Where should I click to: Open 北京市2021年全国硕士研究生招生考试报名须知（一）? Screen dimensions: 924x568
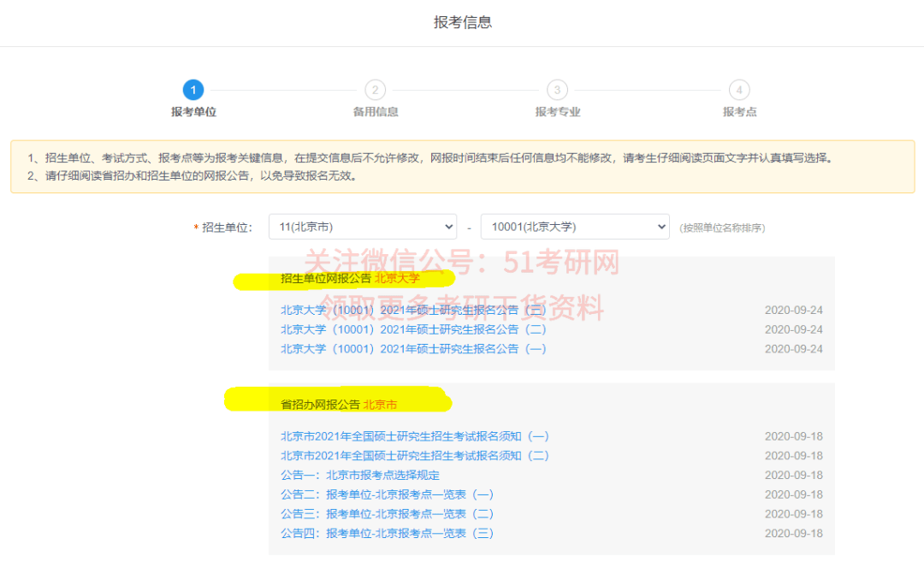415,436
